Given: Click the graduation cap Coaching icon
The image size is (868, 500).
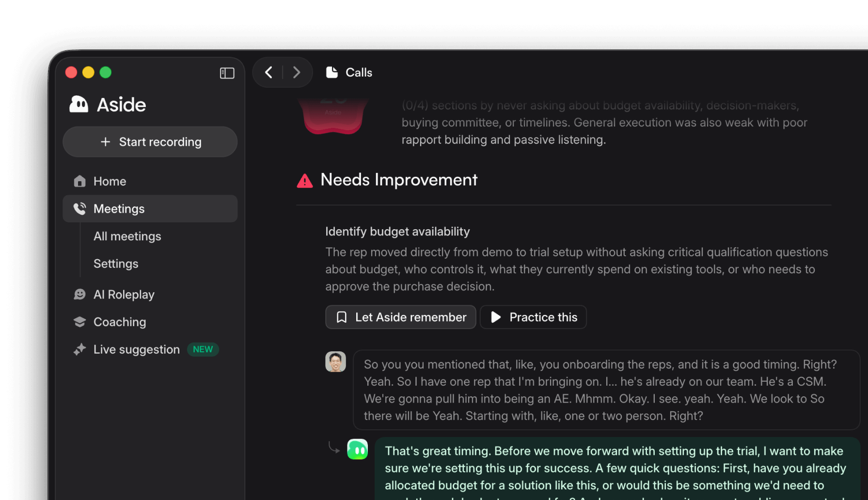Looking at the screenshot, I should coord(79,321).
